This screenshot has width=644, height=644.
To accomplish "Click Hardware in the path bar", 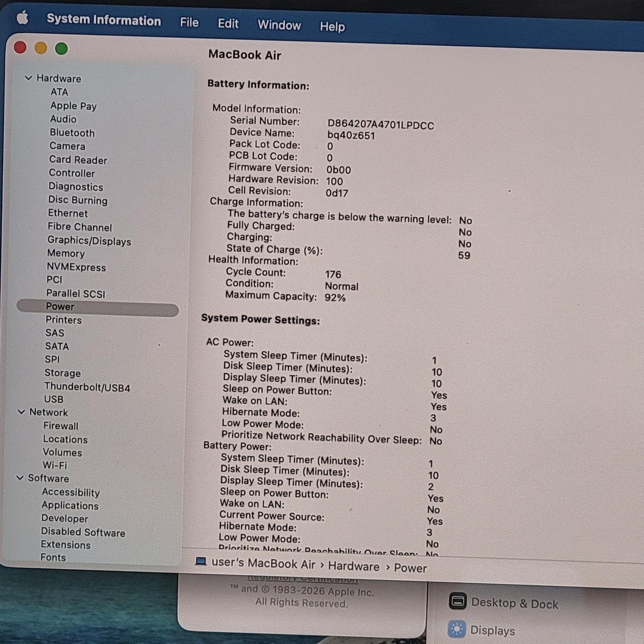I will pyautogui.click(x=354, y=566).
